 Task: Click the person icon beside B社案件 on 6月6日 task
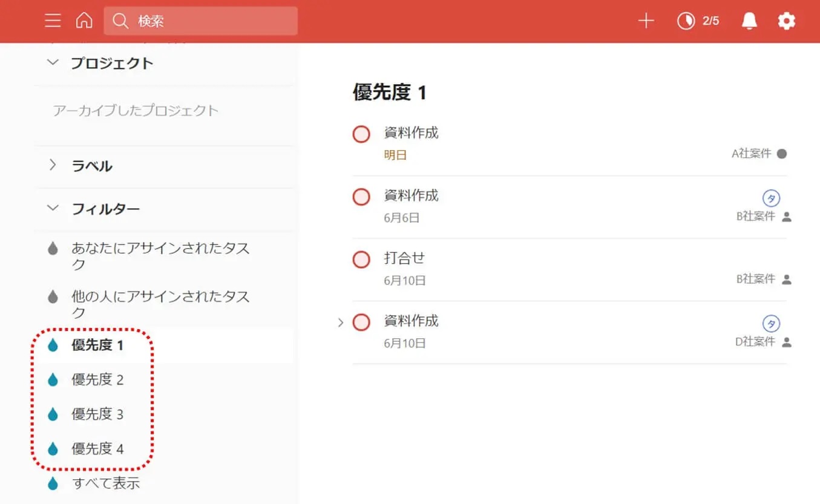click(x=787, y=217)
